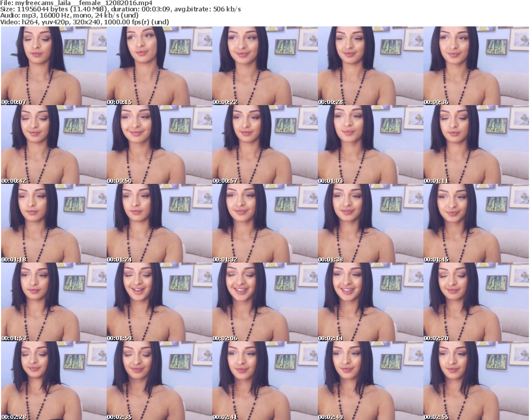Click the file name line myfreecams_laila__female_12082016.mp4

point(76,3)
